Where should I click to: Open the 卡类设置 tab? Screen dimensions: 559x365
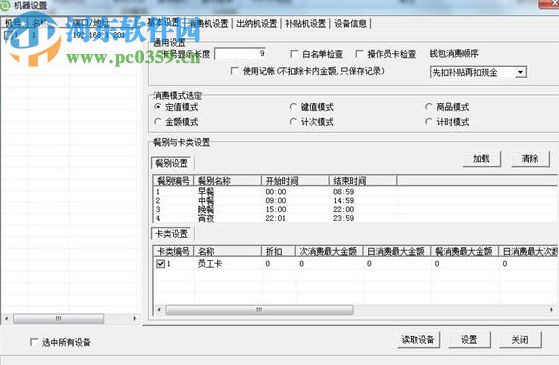[x=171, y=234]
